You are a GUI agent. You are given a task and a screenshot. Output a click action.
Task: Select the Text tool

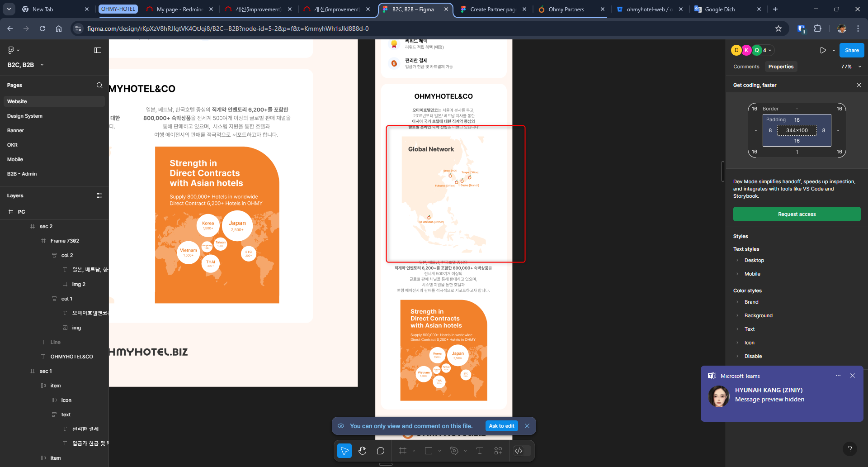[x=480, y=451]
